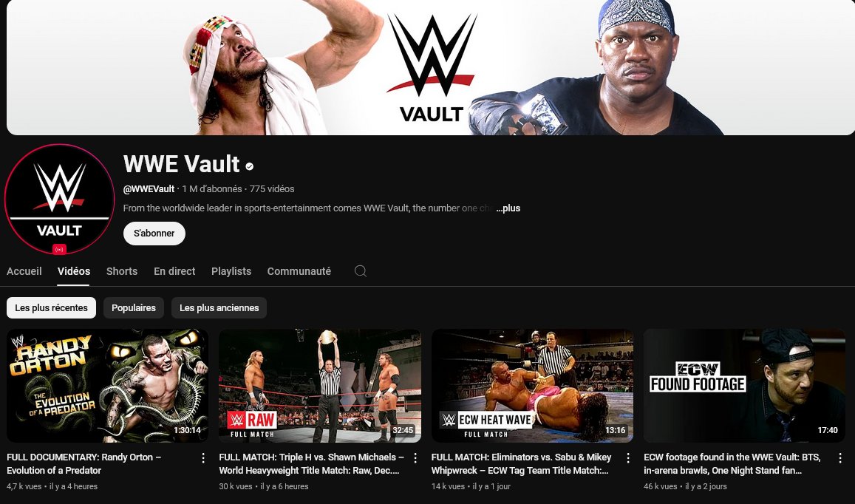Open three-dot menu for ECW footage video
This screenshot has width=855, height=504.
[x=839, y=457]
